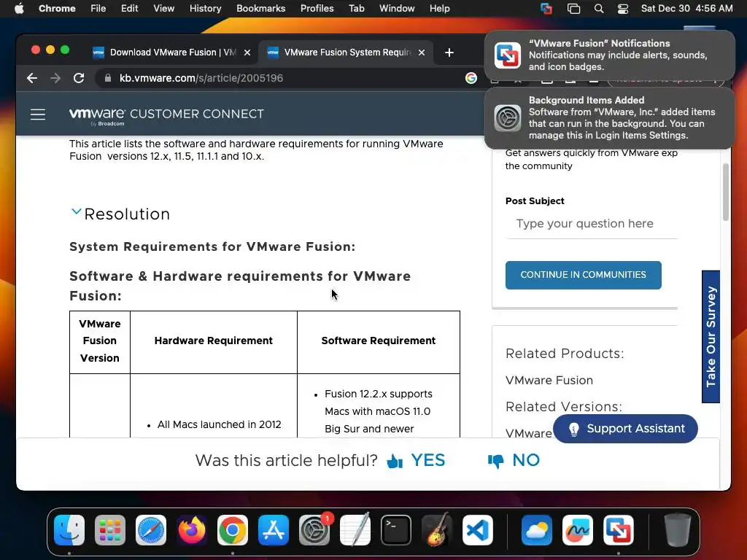Click the site lock security icon
Viewport: 747px width, 560px height.
(108, 78)
